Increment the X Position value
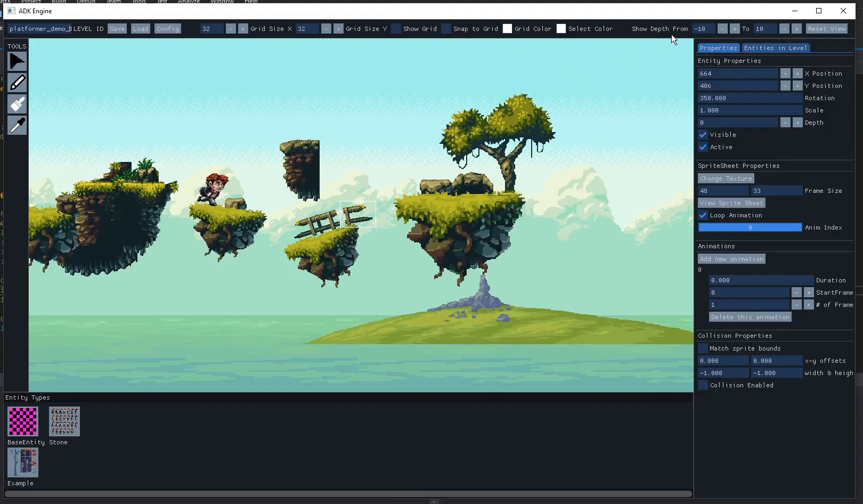 pyautogui.click(x=797, y=74)
